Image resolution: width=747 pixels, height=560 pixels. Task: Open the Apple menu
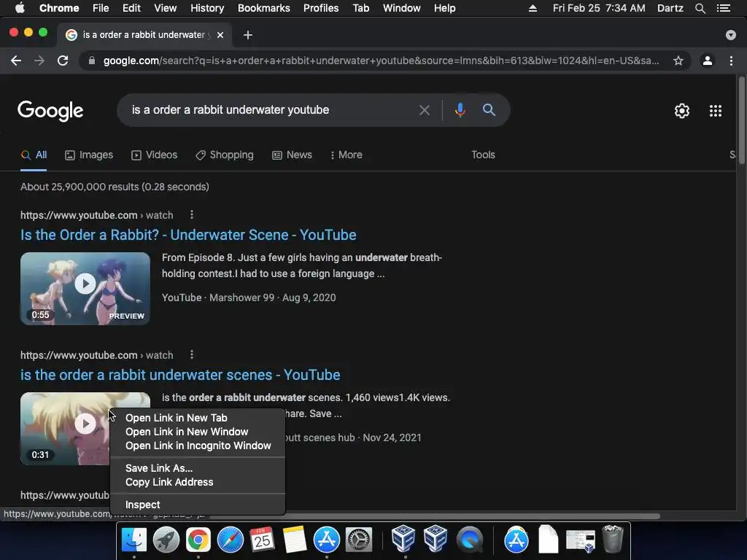click(20, 8)
